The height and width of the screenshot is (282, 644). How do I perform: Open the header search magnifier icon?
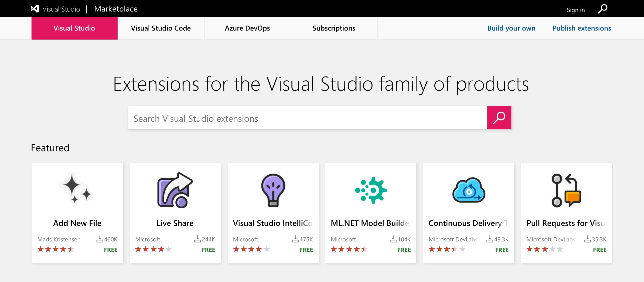click(602, 9)
